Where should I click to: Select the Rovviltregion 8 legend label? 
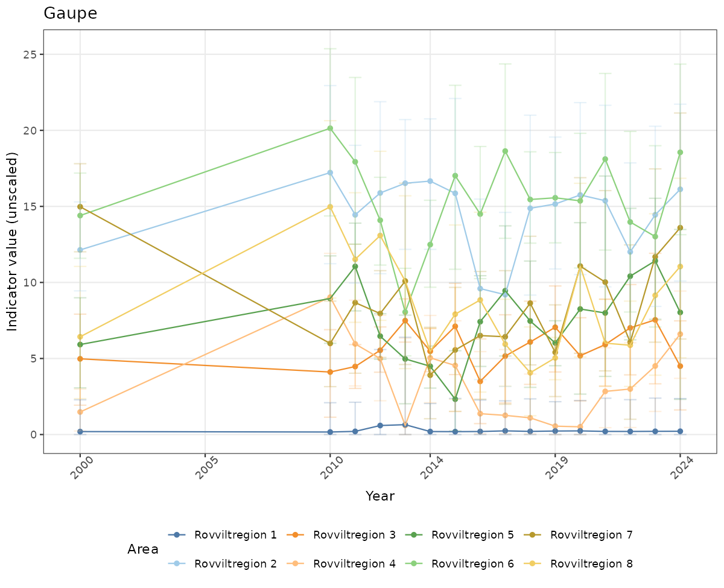click(x=591, y=564)
